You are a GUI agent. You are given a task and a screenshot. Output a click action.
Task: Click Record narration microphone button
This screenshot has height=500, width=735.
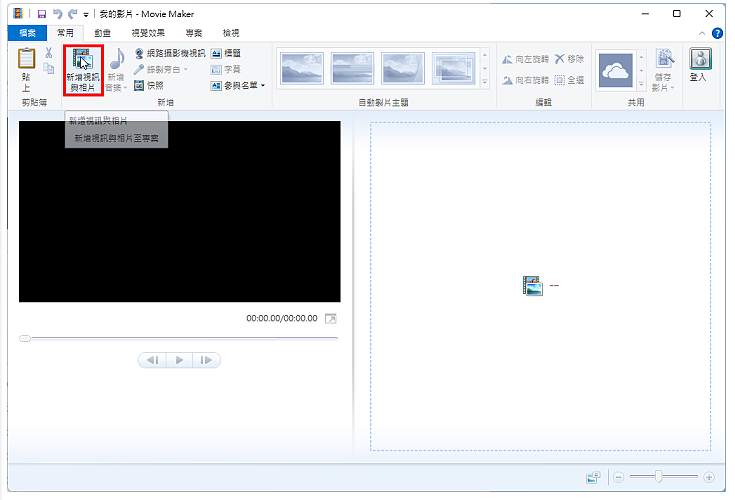158,69
